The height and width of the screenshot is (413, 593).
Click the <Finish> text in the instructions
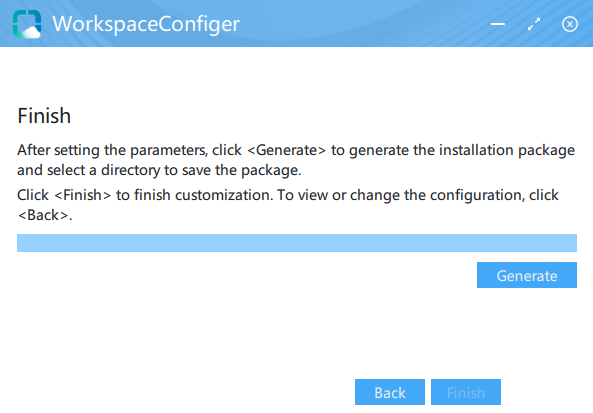83,195
